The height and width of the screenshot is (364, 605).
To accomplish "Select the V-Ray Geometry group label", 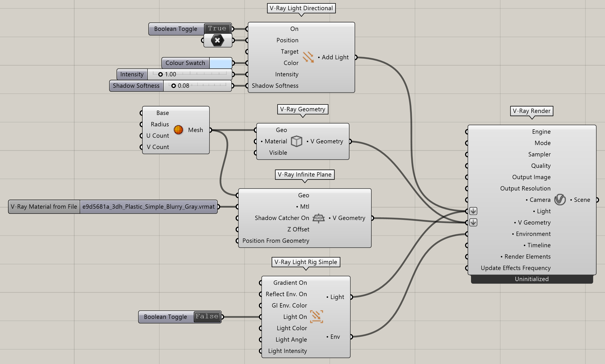I will tap(303, 109).
